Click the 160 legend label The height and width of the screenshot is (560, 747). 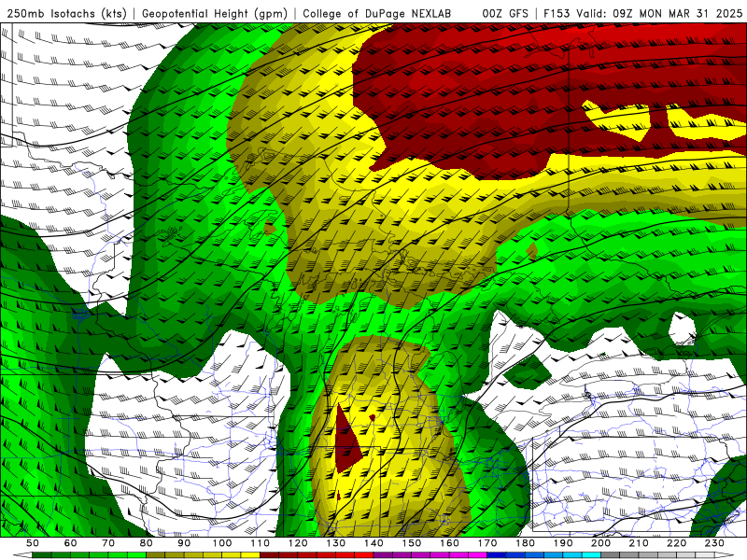tap(449, 543)
